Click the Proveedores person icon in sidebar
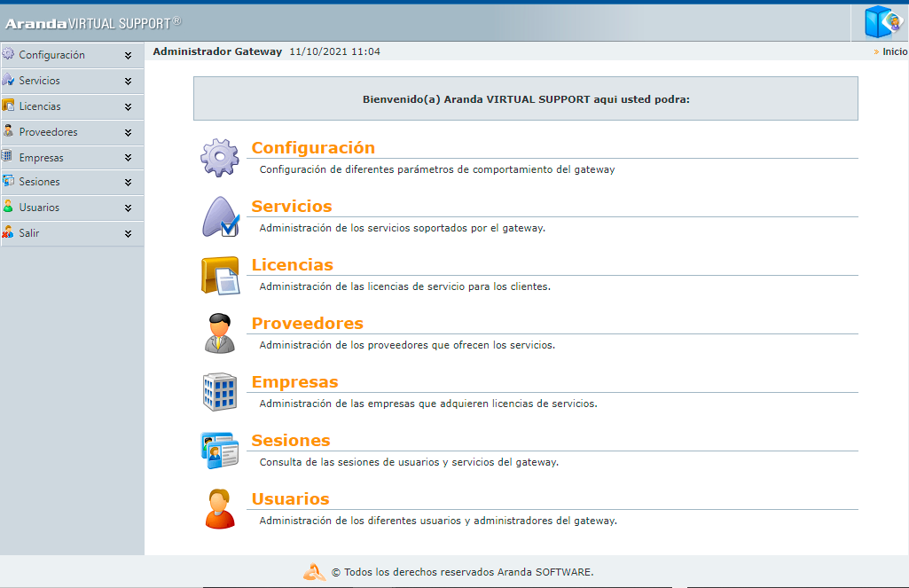 (8, 130)
